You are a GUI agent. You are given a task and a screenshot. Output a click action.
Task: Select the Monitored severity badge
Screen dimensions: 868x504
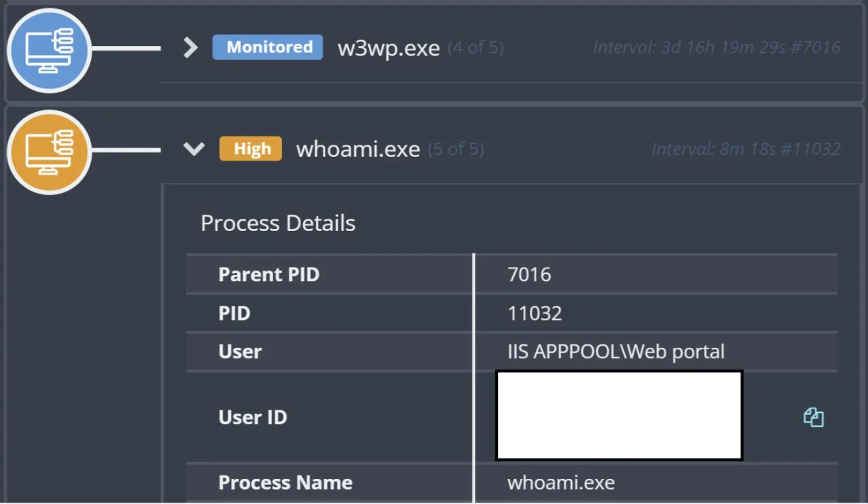point(267,47)
